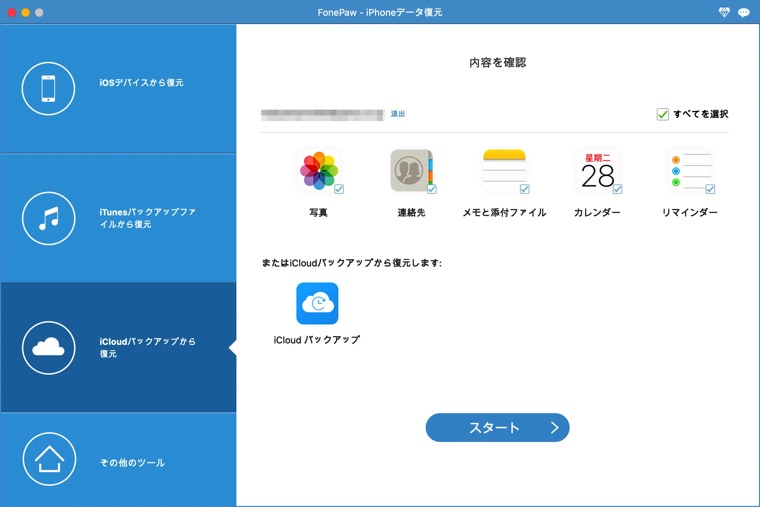Viewport: 760px width, 507px height.
Task: Open the feedback speech bubble icon
Action: [x=744, y=13]
